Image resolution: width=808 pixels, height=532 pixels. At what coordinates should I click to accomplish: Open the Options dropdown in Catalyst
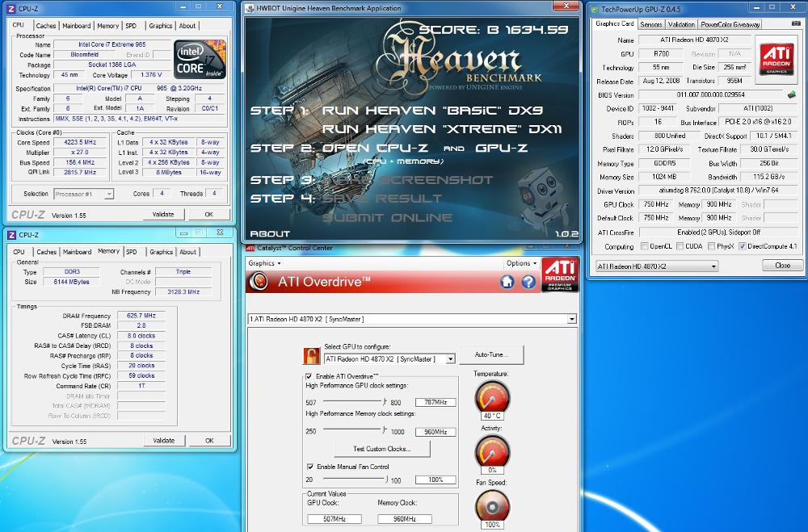pyautogui.click(x=521, y=263)
